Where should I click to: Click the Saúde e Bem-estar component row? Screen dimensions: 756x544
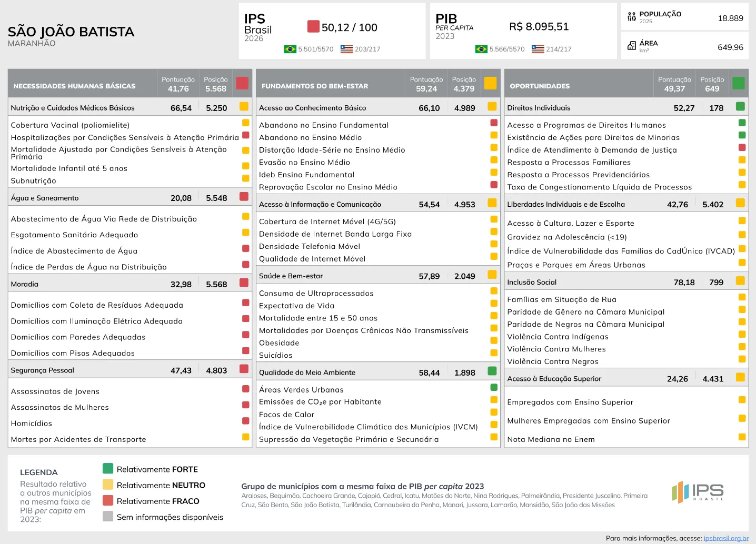pyautogui.click(x=378, y=276)
